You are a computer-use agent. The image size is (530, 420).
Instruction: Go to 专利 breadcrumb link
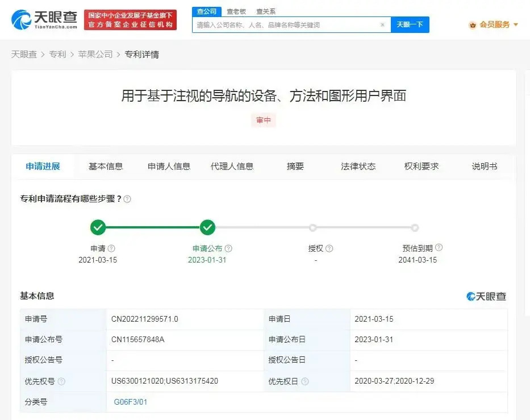pyautogui.click(x=57, y=54)
